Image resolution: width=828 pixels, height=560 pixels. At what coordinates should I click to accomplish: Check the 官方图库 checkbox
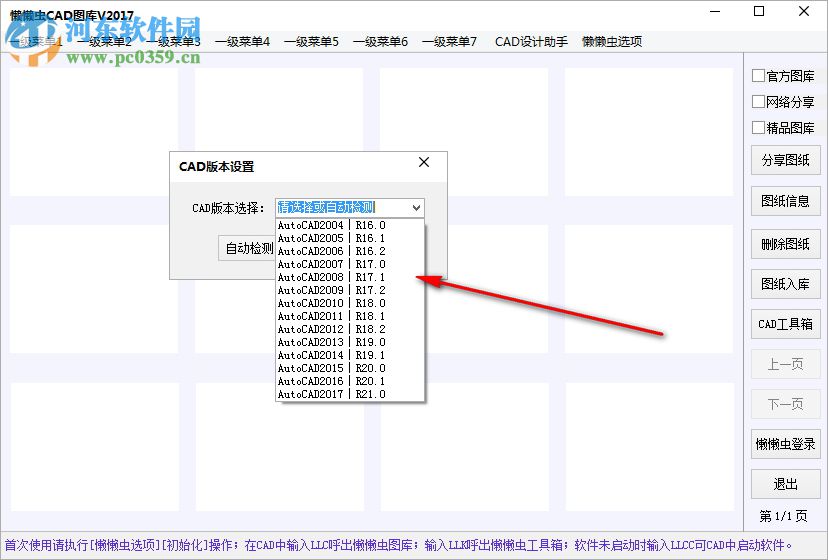pos(758,76)
